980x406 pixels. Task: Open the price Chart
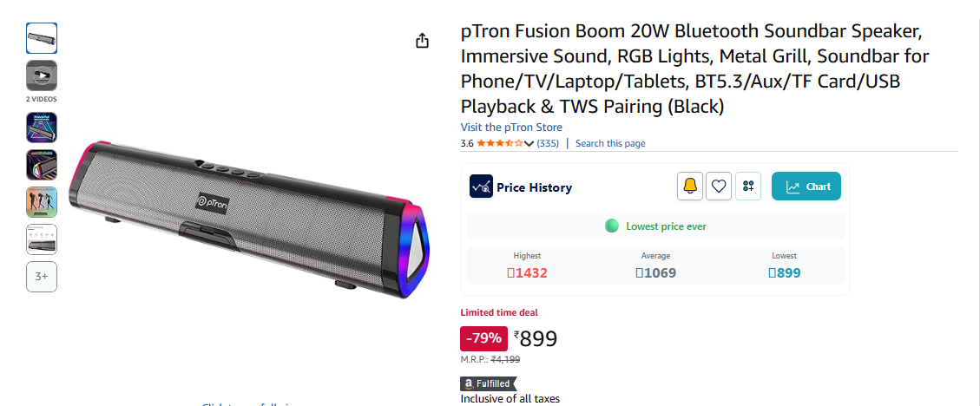pos(806,187)
